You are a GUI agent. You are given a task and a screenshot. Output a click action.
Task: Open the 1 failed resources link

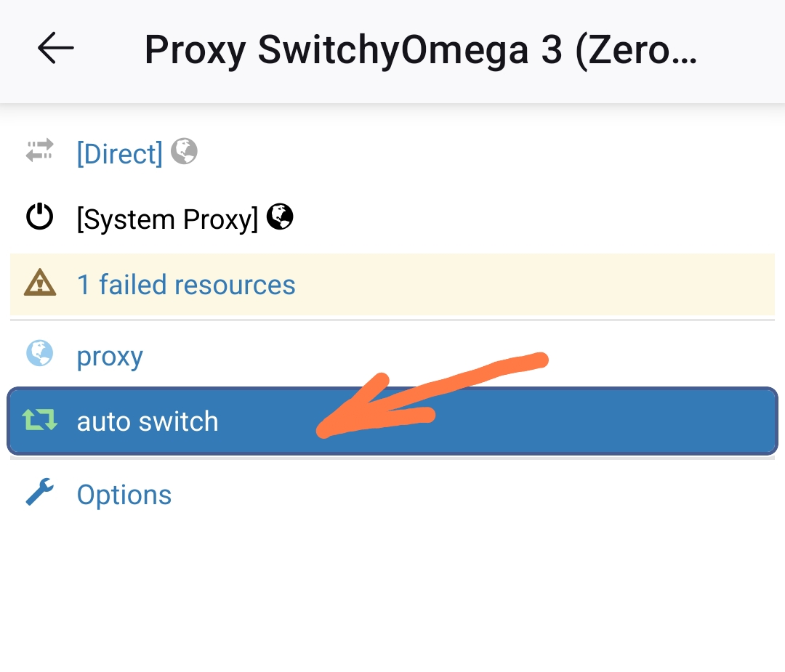point(186,285)
